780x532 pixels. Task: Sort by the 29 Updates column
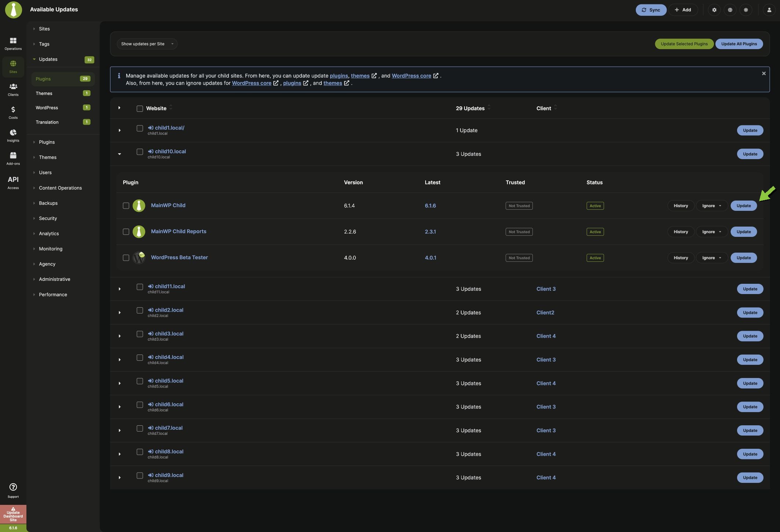point(473,108)
